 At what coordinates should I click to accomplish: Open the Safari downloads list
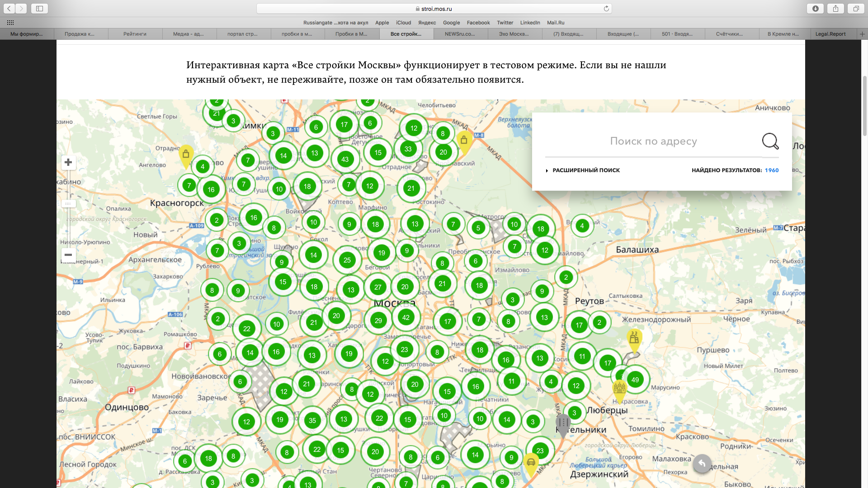coord(815,9)
